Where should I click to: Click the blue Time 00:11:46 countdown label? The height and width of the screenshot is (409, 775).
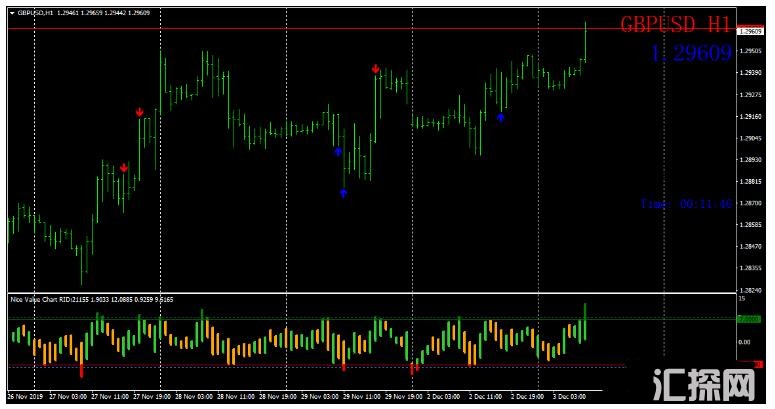coord(686,203)
